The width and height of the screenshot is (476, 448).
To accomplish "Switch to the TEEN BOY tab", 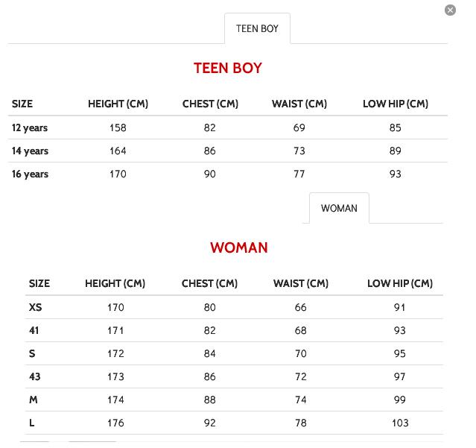I will [x=257, y=29].
